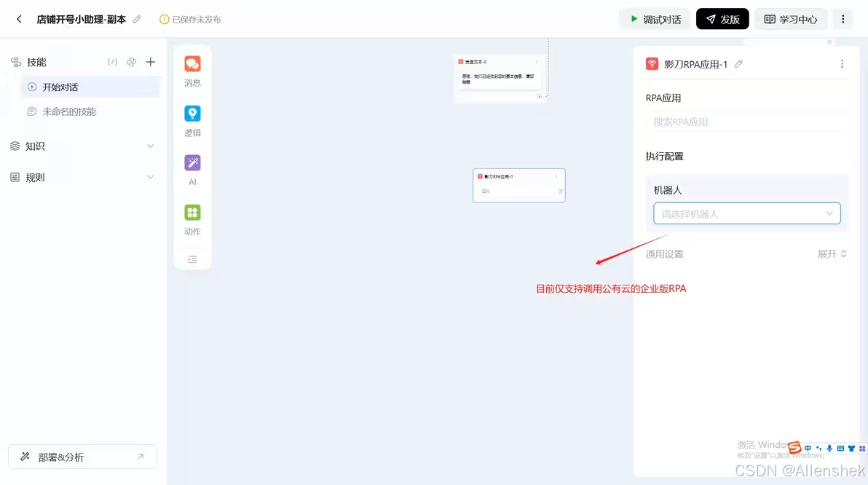The width and height of the screenshot is (868, 485).
Task: Open the IME skin shirt icon
Action: coord(851,449)
